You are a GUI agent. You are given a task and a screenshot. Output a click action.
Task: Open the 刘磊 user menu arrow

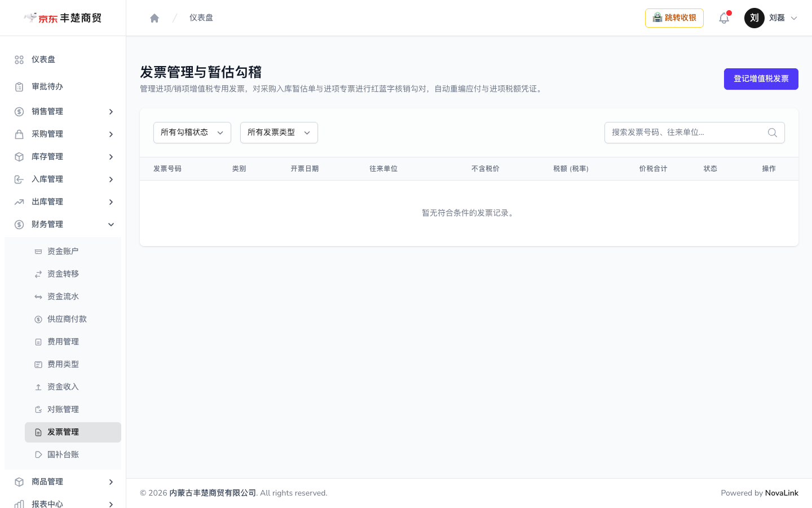(794, 18)
